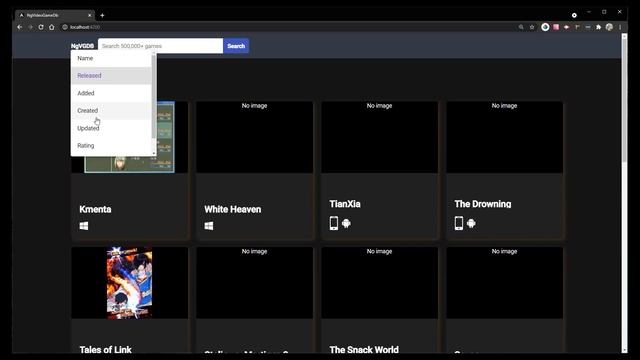Open the Extensions puzzle piece menu

598,27
